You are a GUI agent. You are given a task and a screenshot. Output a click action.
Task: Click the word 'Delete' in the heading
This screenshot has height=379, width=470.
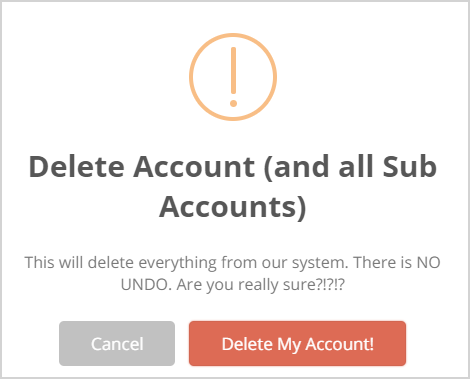[77, 166]
